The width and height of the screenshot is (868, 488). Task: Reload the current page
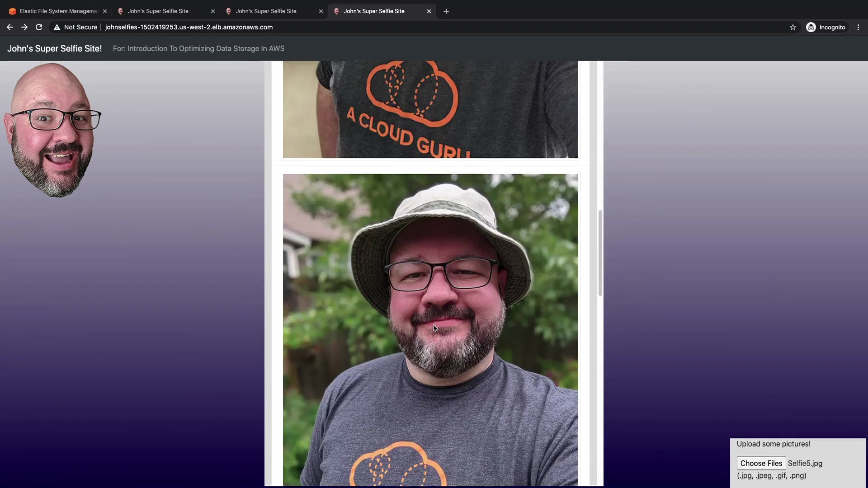click(x=39, y=27)
